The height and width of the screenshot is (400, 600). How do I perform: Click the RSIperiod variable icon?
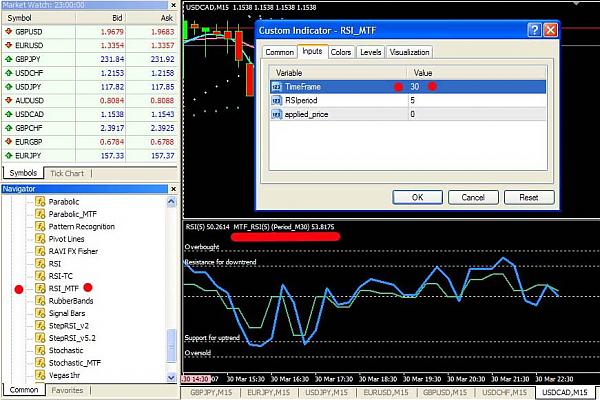tap(276, 101)
